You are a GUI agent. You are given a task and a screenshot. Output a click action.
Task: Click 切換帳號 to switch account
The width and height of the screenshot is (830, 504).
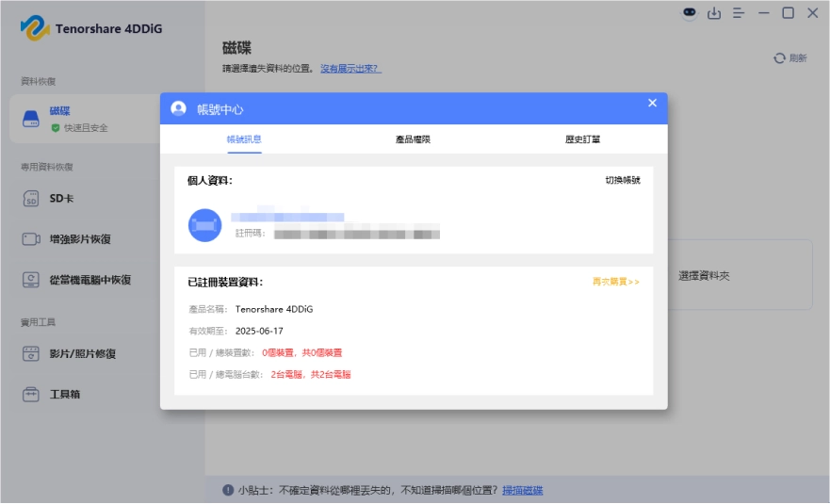point(623,180)
